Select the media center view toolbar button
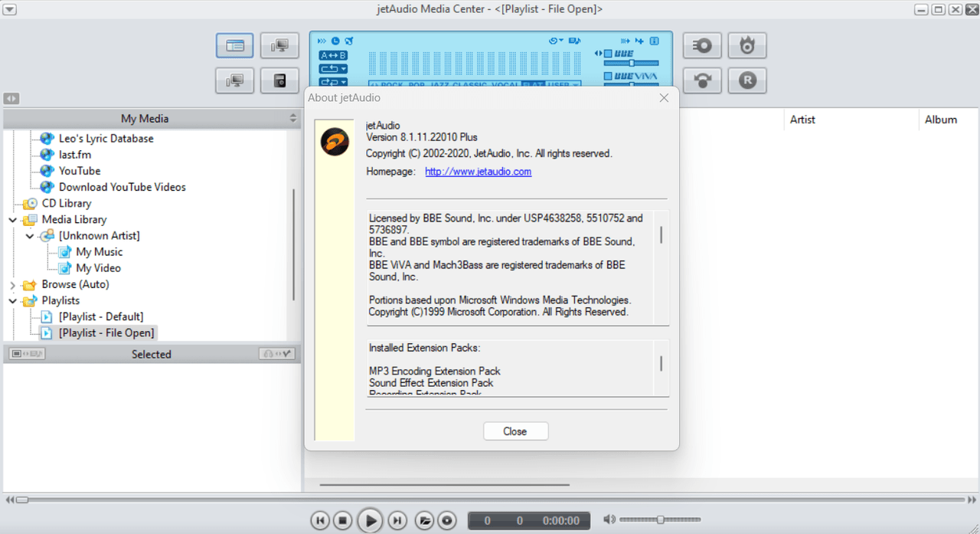The width and height of the screenshot is (980, 534). pos(234,46)
